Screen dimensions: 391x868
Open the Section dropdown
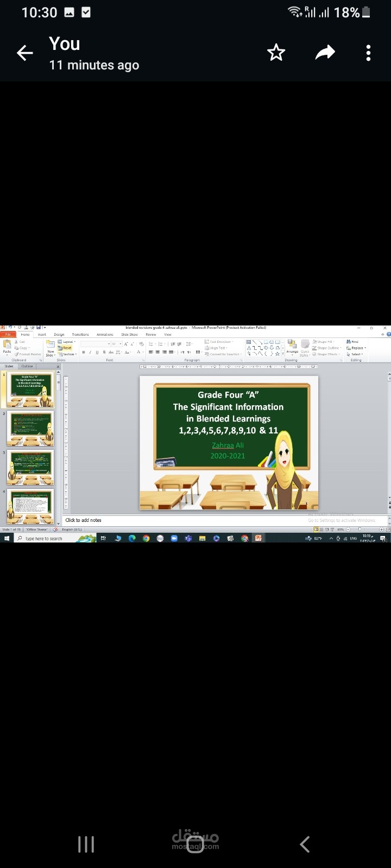pos(67,354)
